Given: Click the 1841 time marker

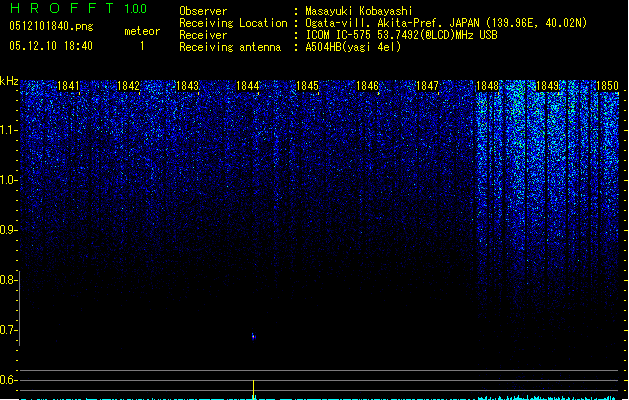Looking at the screenshot, I should (68, 86).
